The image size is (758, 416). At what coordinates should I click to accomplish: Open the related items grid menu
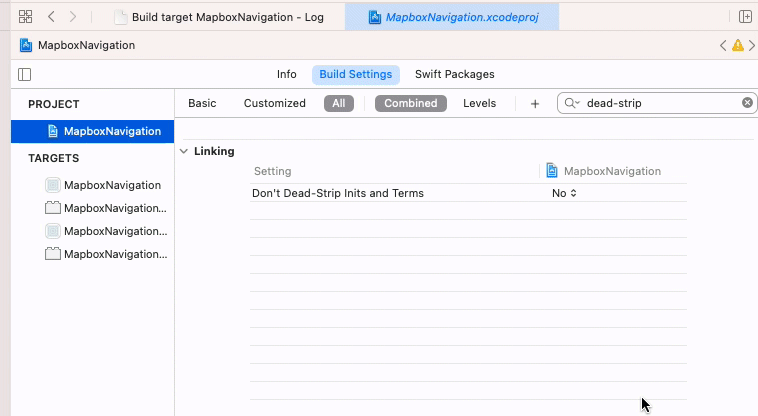[x=25, y=17]
